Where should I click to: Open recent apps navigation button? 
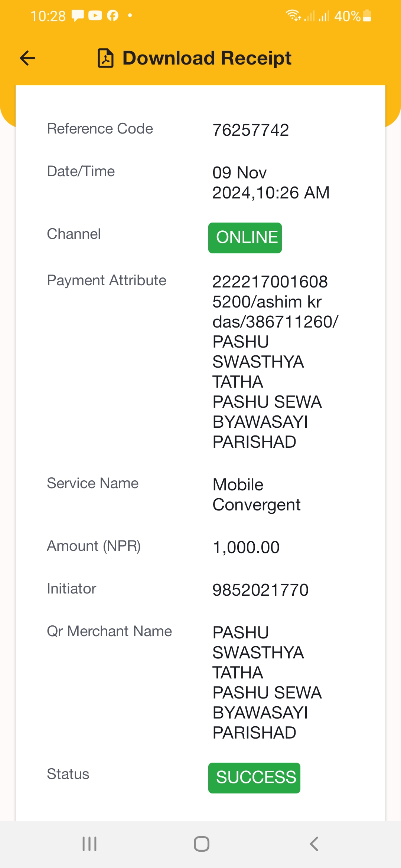tap(89, 844)
